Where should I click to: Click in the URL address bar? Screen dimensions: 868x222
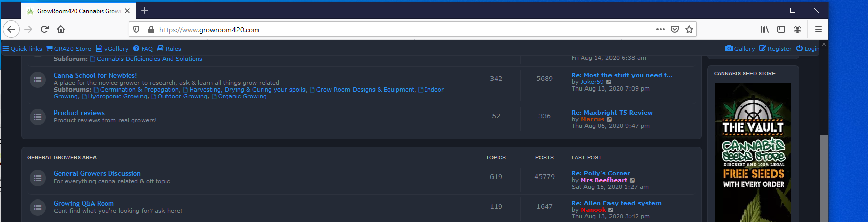(x=398, y=30)
